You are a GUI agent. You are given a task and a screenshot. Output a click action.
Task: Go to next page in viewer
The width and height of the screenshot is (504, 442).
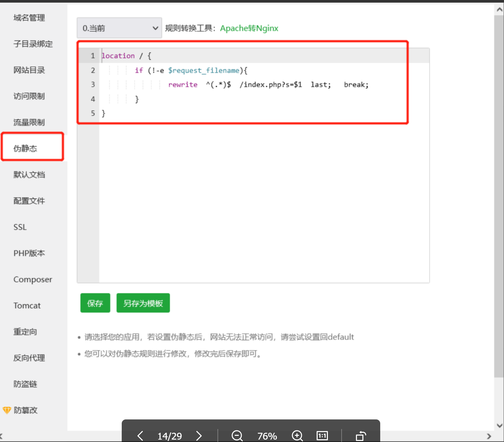click(x=199, y=436)
